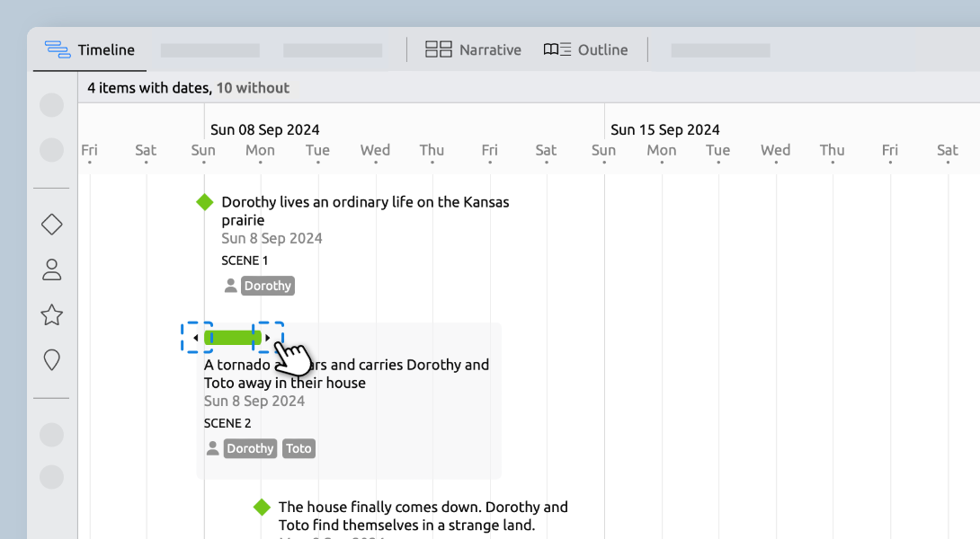Click the green diamond marker for the house landing event

coord(262,508)
